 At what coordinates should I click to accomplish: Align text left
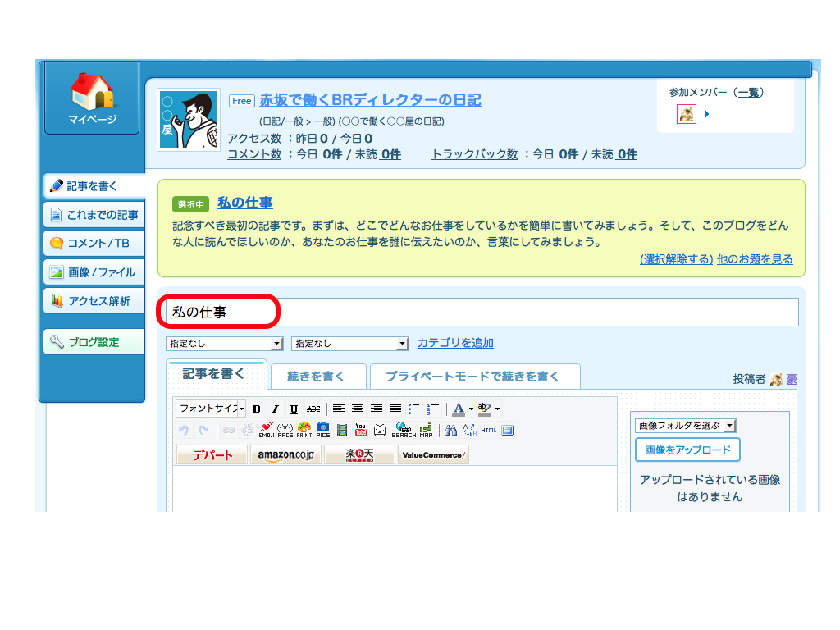[x=339, y=409]
